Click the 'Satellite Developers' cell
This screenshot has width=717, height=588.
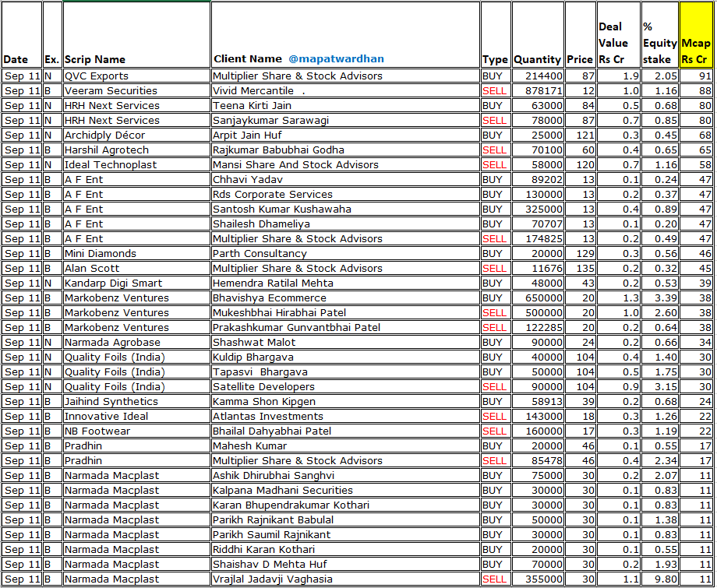[x=345, y=386]
